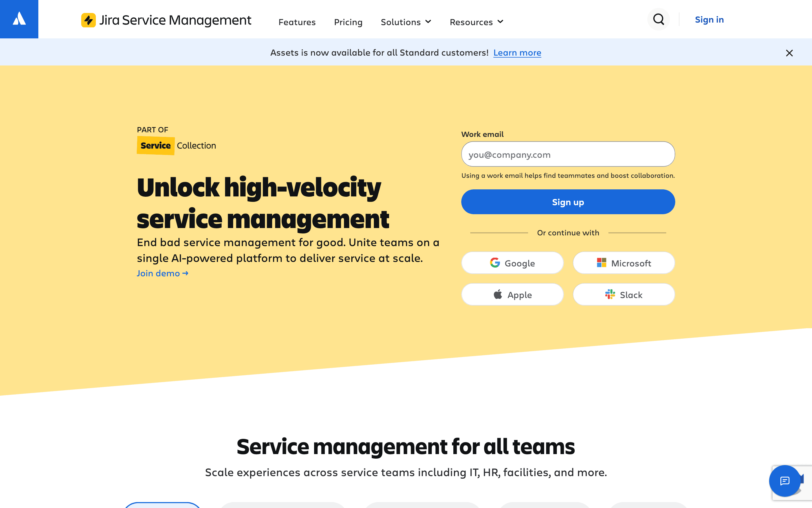Click the Jira Service Management title text
This screenshot has width=812, height=508.
[175, 21]
